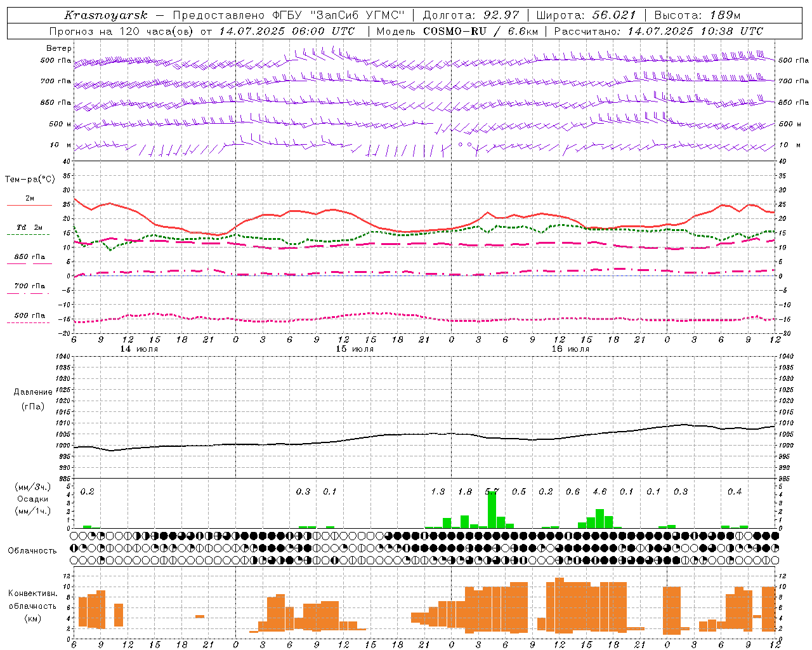Click the green dashed Td 2м legend line

(x=29, y=235)
